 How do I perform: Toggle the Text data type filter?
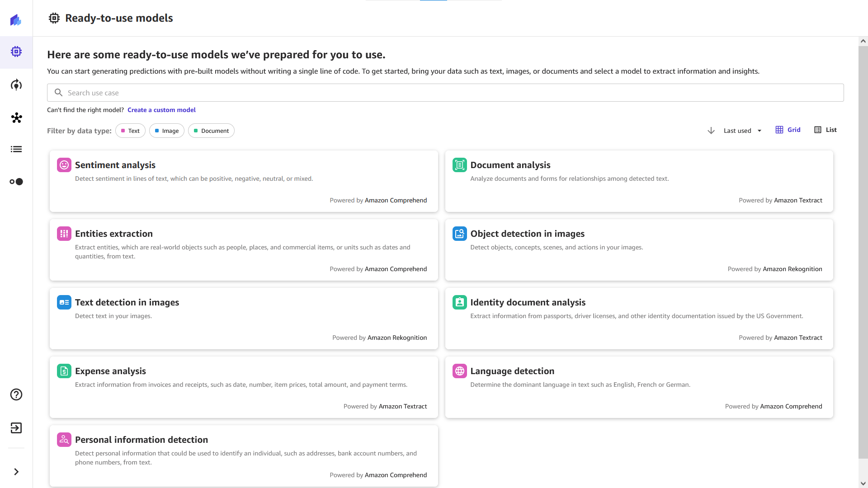click(130, 131)
